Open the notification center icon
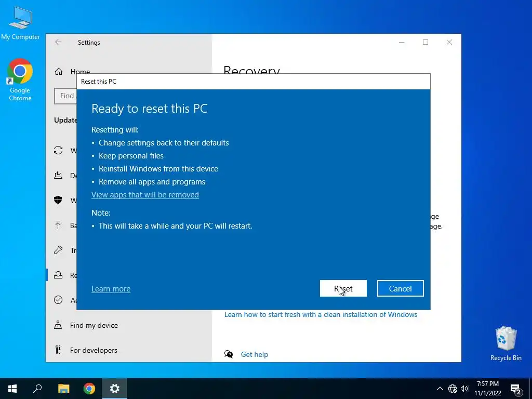 pyautogui.click(x=516, y=389)
